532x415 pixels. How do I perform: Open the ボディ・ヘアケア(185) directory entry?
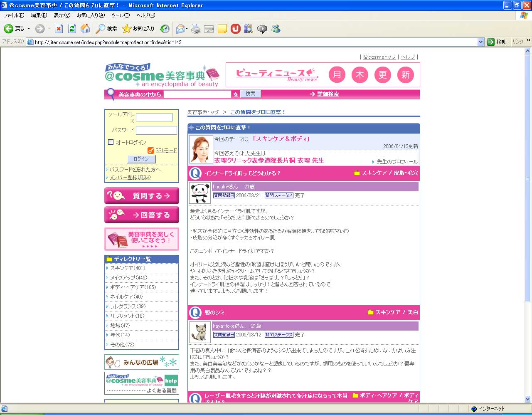tap(133, 287)
